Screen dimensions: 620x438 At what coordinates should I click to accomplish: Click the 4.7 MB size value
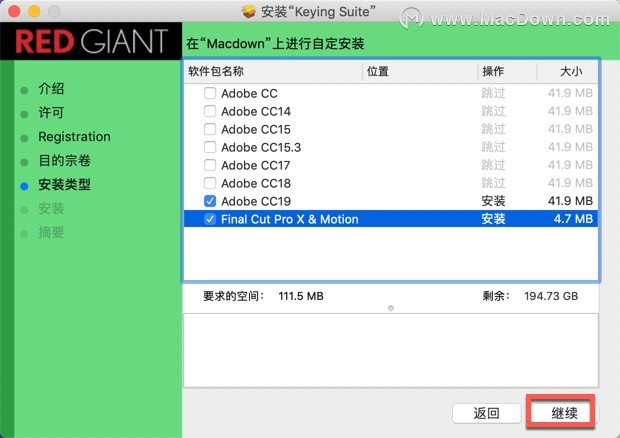pos(573,219)
